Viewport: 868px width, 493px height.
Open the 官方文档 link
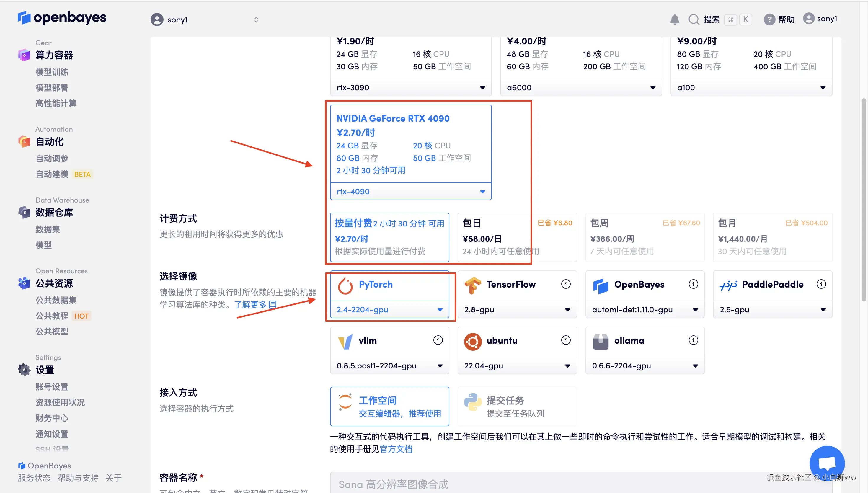[x=396, y=449]
